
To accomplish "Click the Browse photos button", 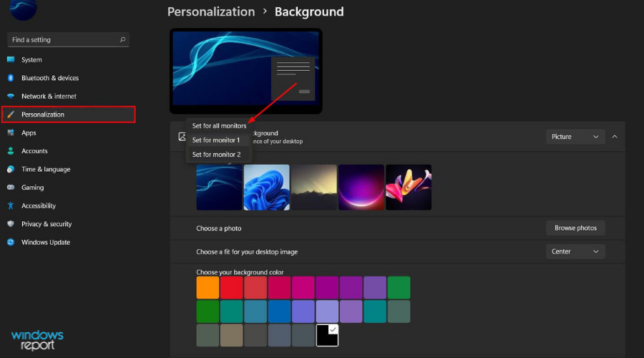I will 575,228.
